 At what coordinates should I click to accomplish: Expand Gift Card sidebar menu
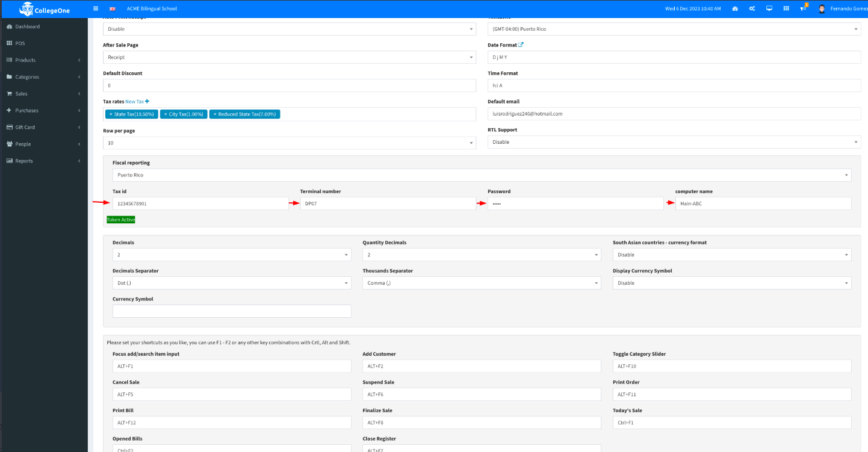coord(44,128)
